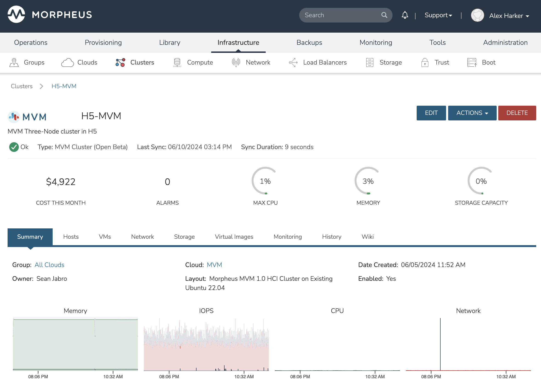Viewport: 541px width, 392px height.
Task: Click the Trust padlock icon
Action: pyautogui.click(x=425, y=62)
